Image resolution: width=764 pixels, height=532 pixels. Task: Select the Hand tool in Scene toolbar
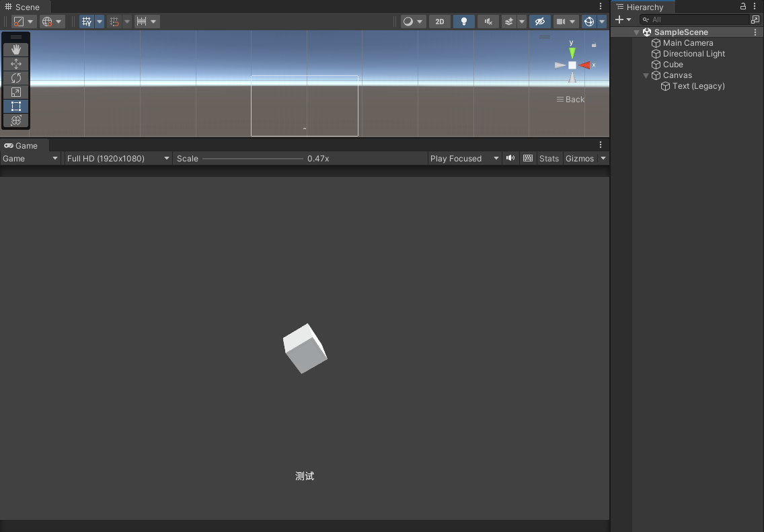coord(16,50)
